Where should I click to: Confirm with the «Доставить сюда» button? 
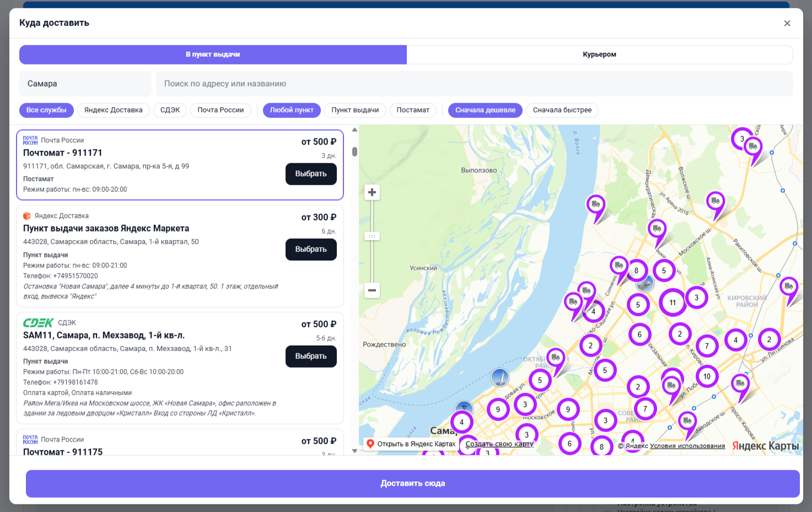pyautogui.click(x=413, y=483)
